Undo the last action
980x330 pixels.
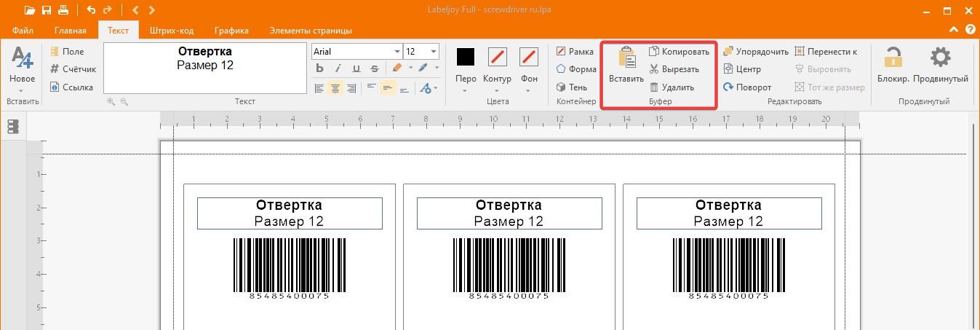tap(91, 10)
